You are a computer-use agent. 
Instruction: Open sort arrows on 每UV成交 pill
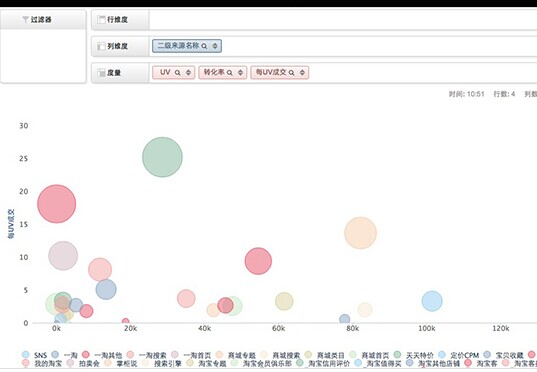[302, 73]
